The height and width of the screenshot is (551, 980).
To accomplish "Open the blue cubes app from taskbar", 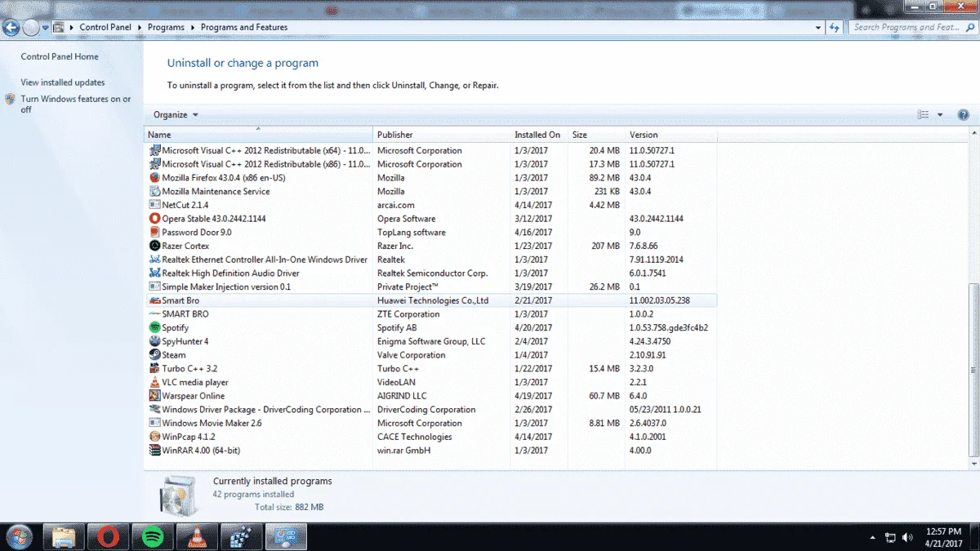I will [x=241, y=537].
